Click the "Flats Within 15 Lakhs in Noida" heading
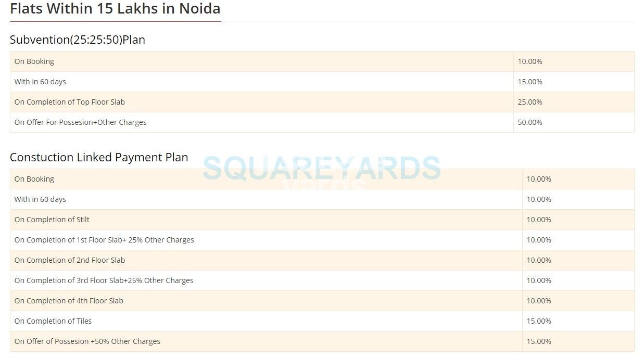 (115, 9)
